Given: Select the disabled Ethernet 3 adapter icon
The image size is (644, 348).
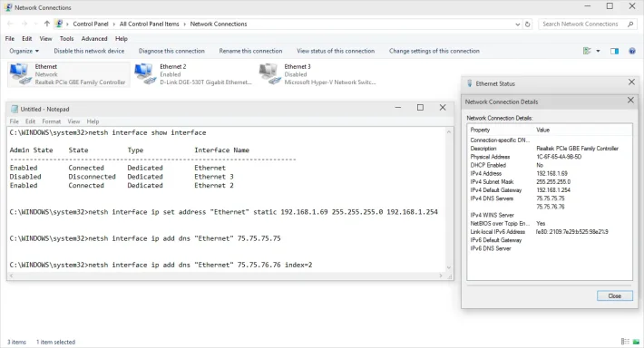Looking at the screenshot, I should point(269,74).
